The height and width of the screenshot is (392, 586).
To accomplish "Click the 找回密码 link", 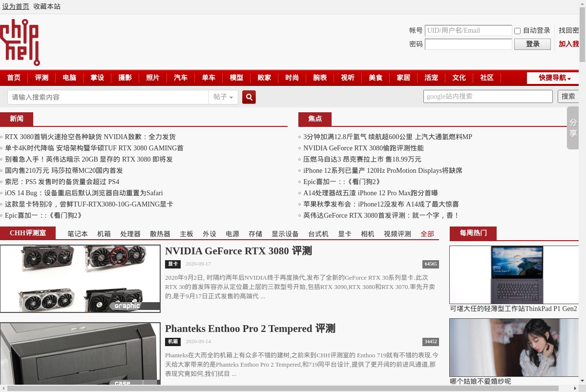I will (x=569, y=30).
